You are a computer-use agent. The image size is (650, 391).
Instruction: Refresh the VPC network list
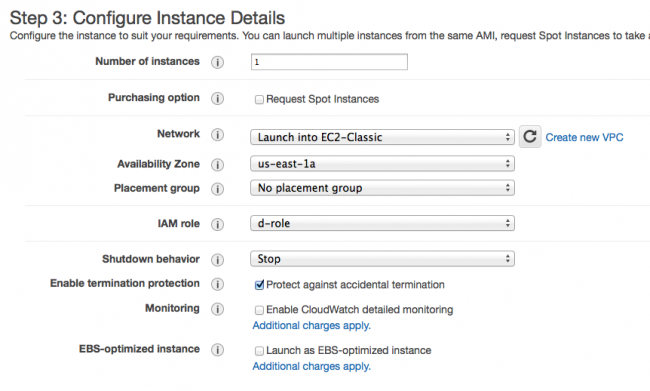pos(530,136)
